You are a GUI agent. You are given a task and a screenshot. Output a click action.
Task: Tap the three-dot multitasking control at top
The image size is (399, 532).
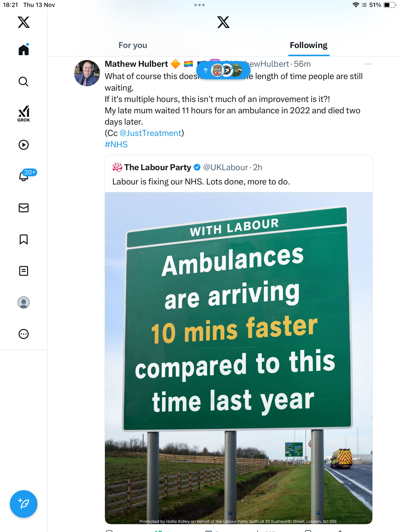[x=199, y=5]
